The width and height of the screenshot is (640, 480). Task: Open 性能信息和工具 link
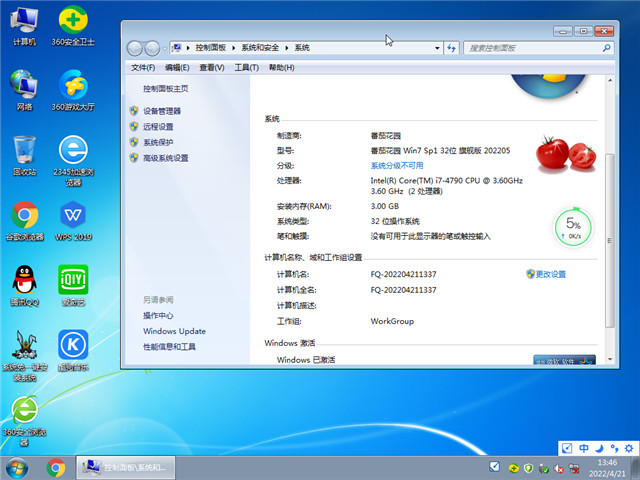point(169,347)
